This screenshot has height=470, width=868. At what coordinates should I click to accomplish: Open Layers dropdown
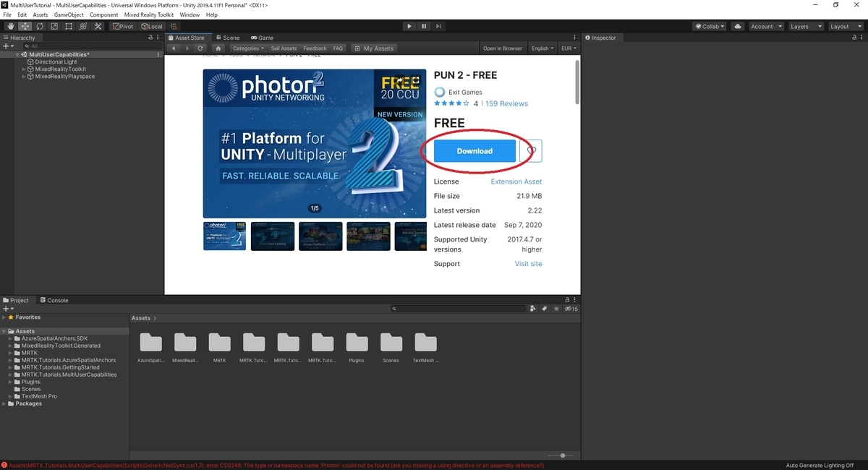(807, 26)
